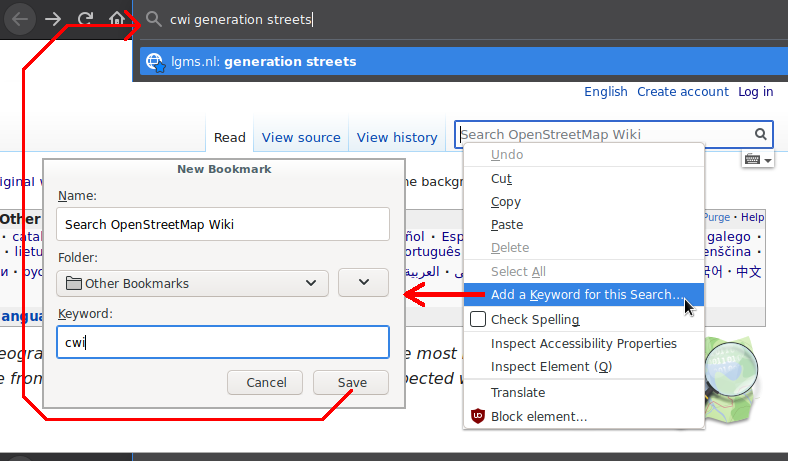Switch to the View history tab

point(397,137)
